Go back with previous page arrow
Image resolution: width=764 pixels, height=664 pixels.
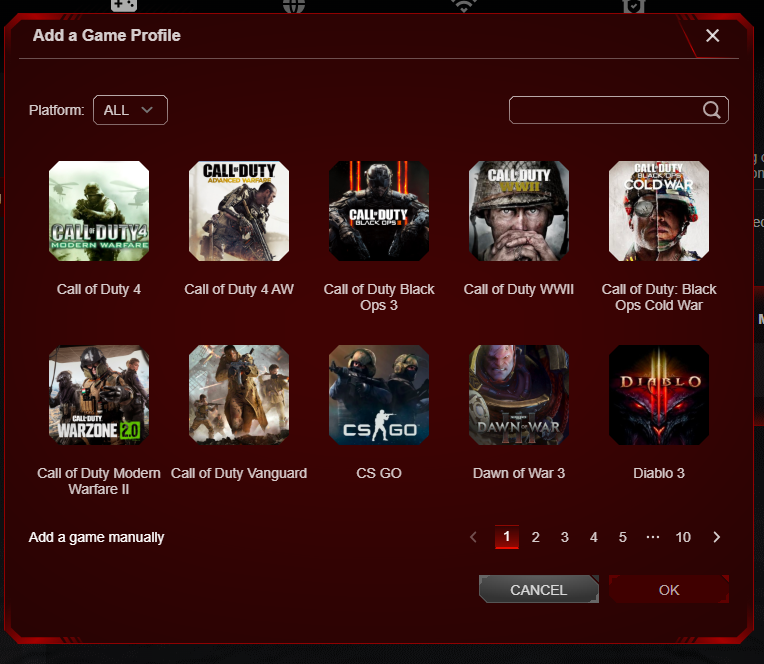[x=474, y=537]
